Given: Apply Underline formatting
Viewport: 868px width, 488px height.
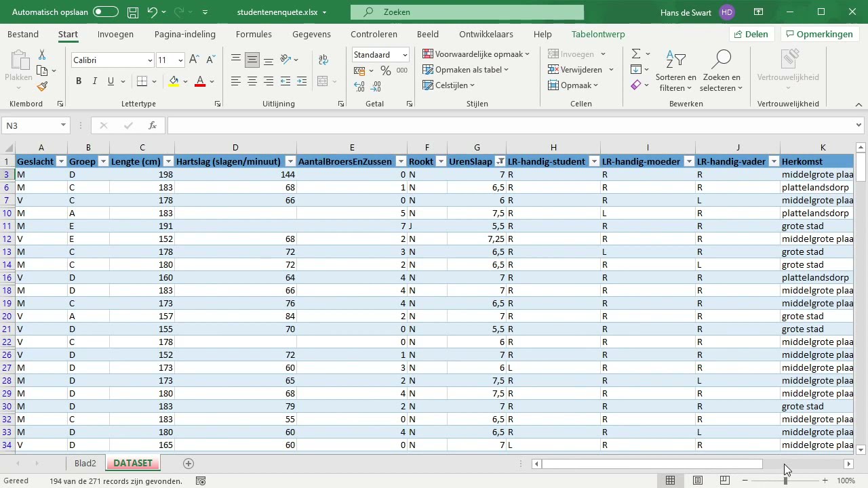Looking at the screenshot, I should 111,81.
